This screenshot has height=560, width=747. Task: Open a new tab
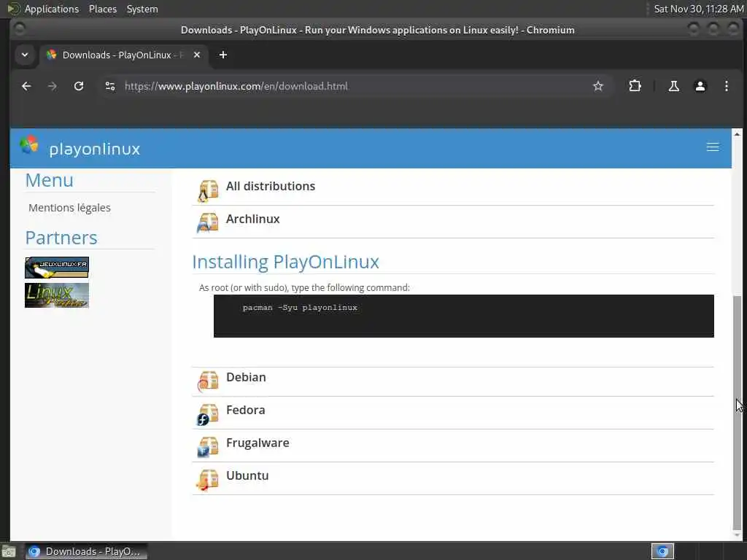point(223,55)
